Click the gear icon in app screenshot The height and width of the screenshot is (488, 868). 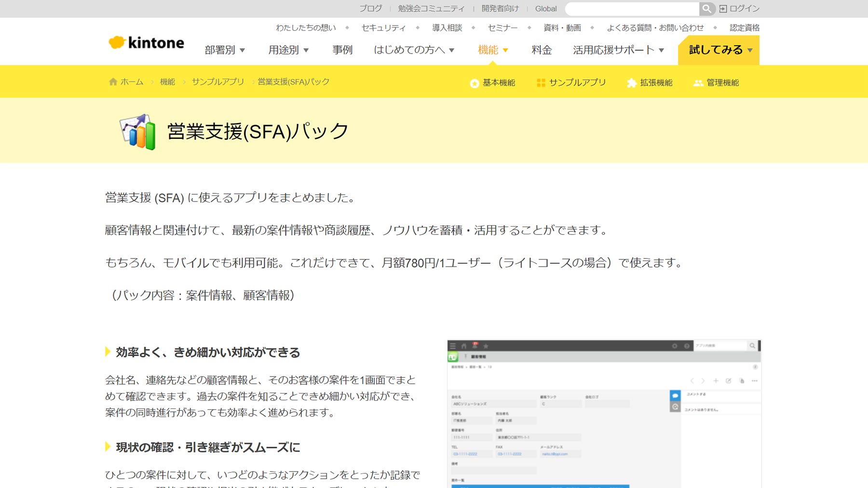(x=675, y=346)
